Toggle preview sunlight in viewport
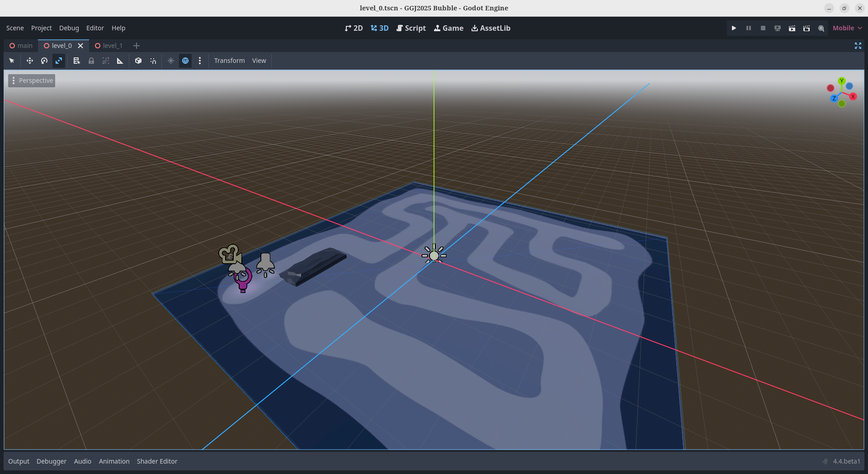868x474 pixels. tap(171, 61)
